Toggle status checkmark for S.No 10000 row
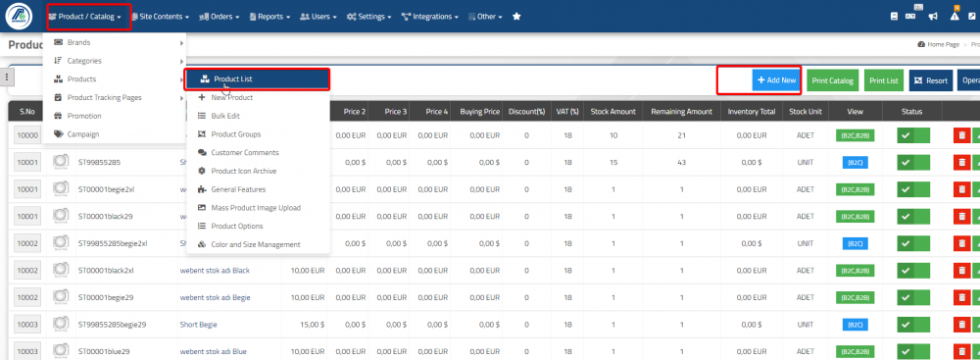This screenshot has height=360, width=980. click(913, 135)
